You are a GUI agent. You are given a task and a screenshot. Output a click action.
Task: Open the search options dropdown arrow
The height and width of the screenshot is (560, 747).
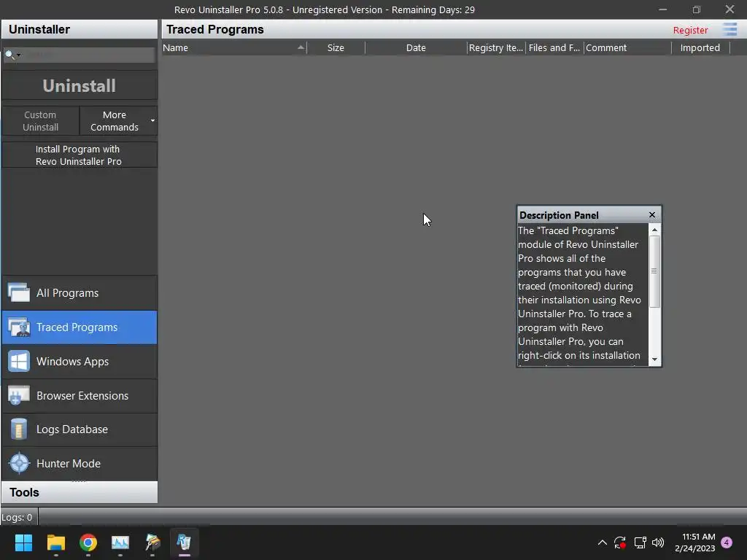[x=18, y=55]
